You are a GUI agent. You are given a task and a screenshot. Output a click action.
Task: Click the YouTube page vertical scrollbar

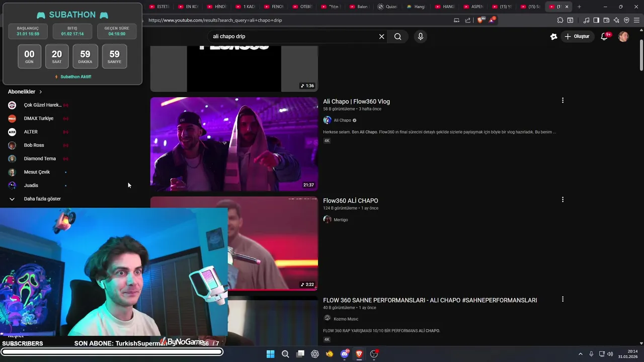[x=641, y=55]
